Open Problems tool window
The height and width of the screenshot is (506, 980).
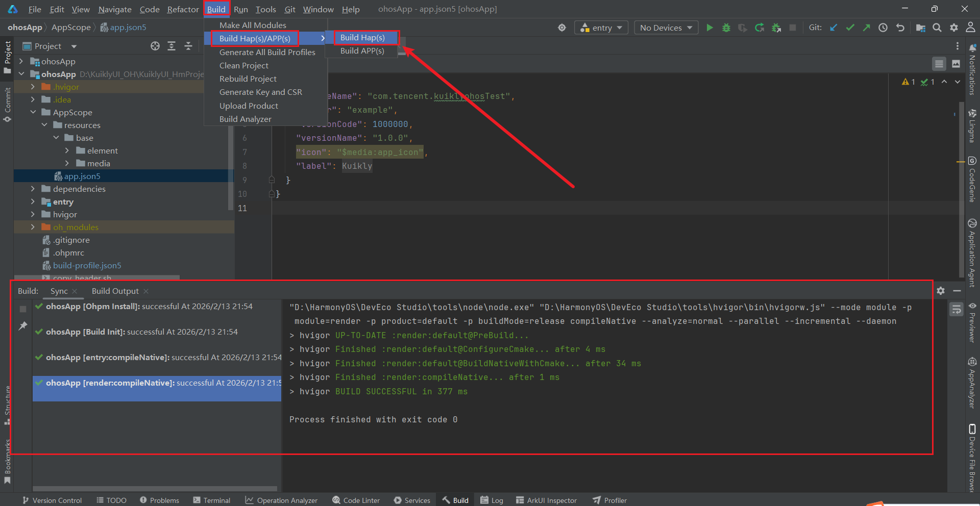tap(159, 500)
